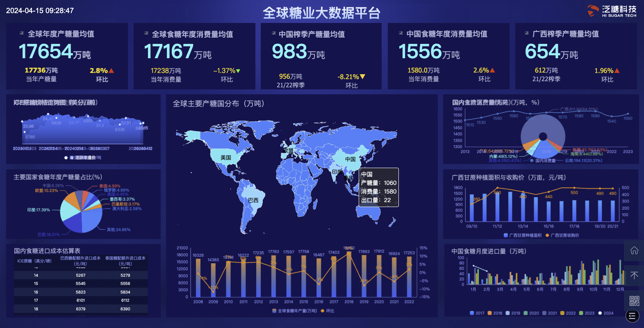644x328 pixels.
Task: Click the icon beside 中国食糖年度消费量均值
Action: tap(401, 33)
